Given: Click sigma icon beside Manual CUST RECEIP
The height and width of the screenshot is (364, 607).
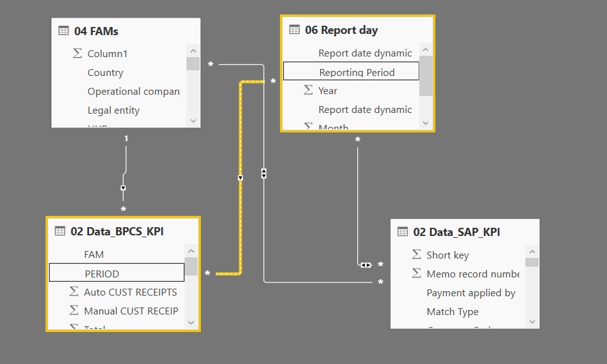Looking at the screenshot, I should pos(74,310).
